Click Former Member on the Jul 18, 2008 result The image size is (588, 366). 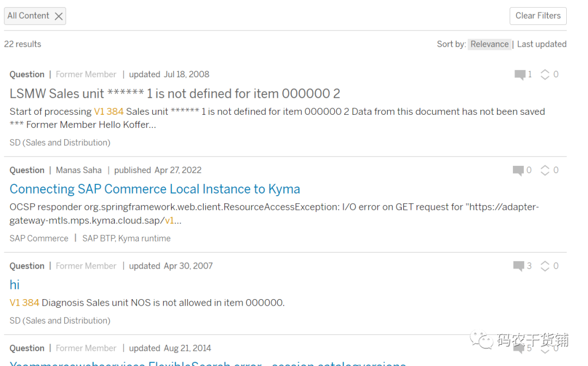(86, 75)
